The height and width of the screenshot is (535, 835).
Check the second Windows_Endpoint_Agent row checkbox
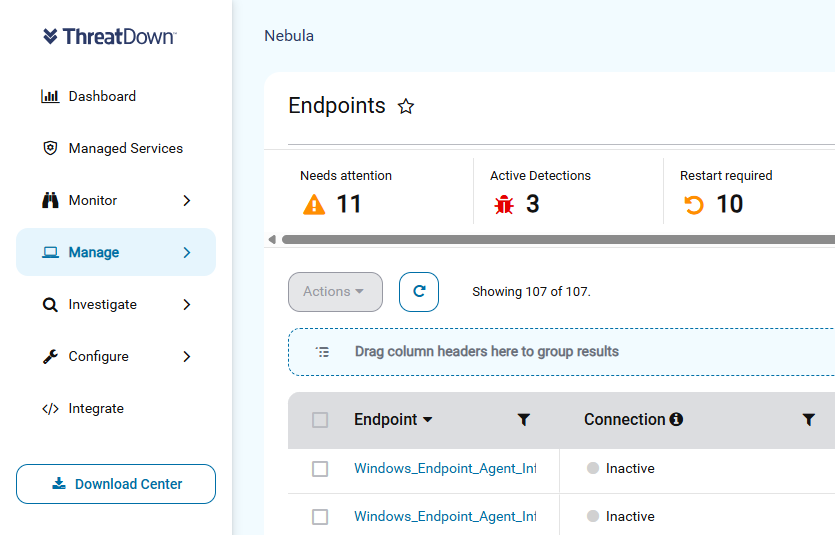click(x=320, y=517)
